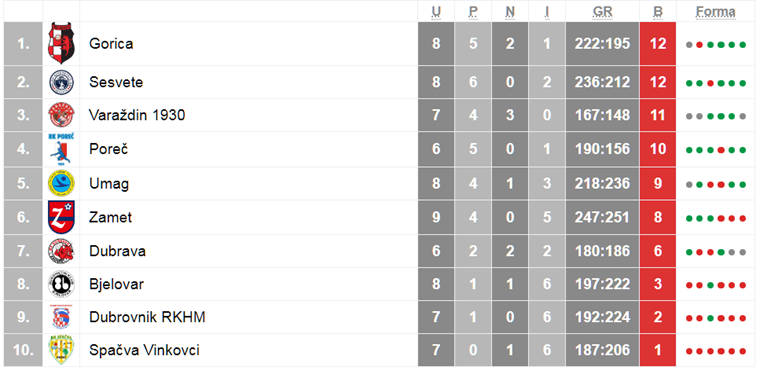Image resolution: width=760 pixels, height=378 pixels.
Task: Select the RK Poreč logo
Action: tap(61, 149)
